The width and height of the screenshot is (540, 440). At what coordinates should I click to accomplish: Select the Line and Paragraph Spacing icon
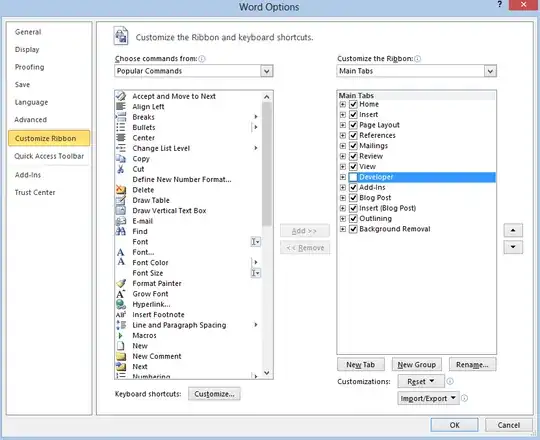point(121,325)
